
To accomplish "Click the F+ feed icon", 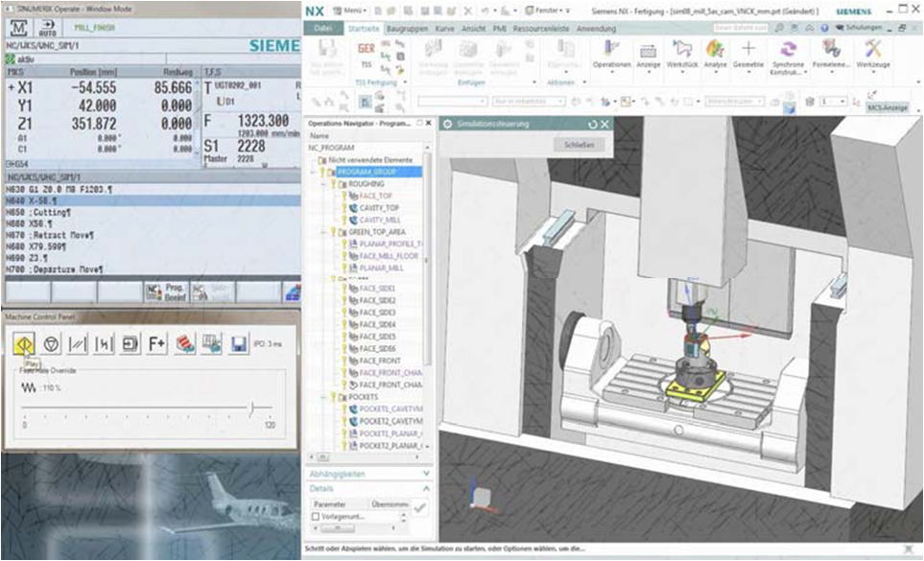I will pos(156,343).
